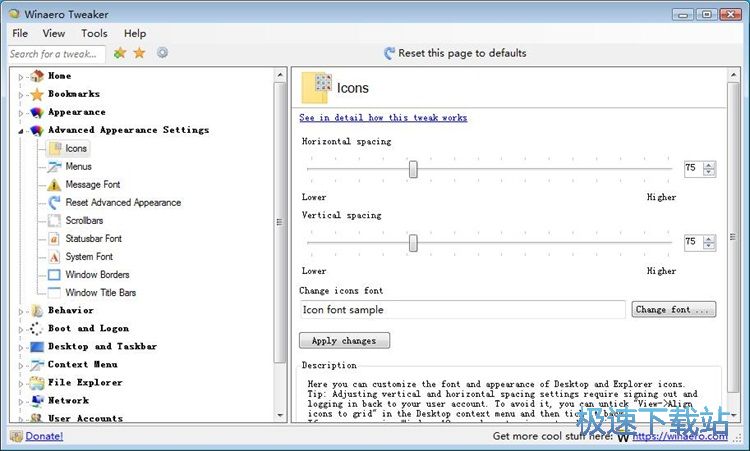Click Reset this page to defaults

pyautogui.click(x=455, y=53)
